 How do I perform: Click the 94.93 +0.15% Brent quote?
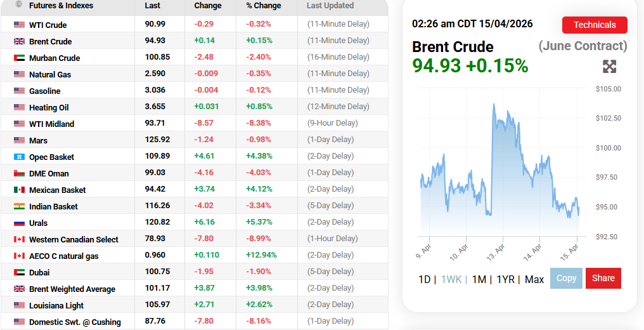click(470, 65)
